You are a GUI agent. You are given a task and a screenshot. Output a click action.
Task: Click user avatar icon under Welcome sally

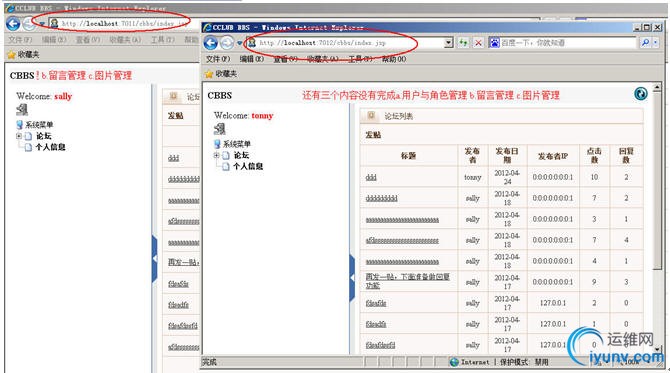22,109
